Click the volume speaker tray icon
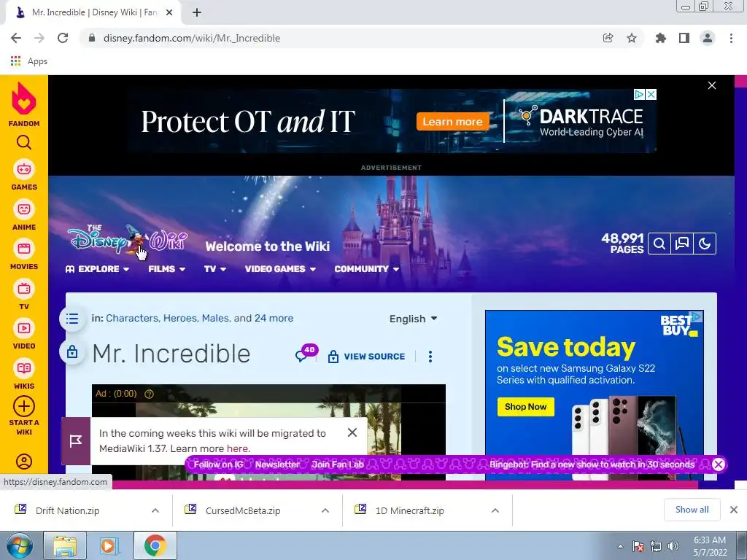Viewport: 747px width, 560px height. tap(673, 546)
